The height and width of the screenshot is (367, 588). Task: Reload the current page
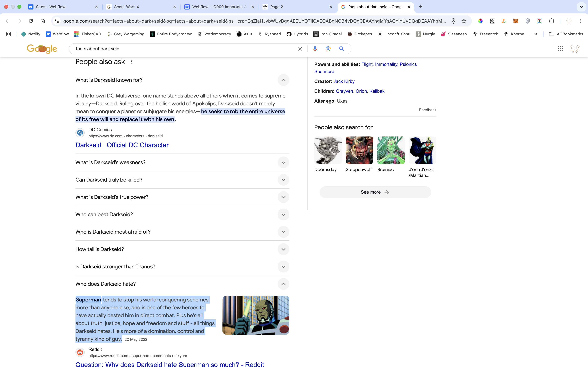coord(31,21)
